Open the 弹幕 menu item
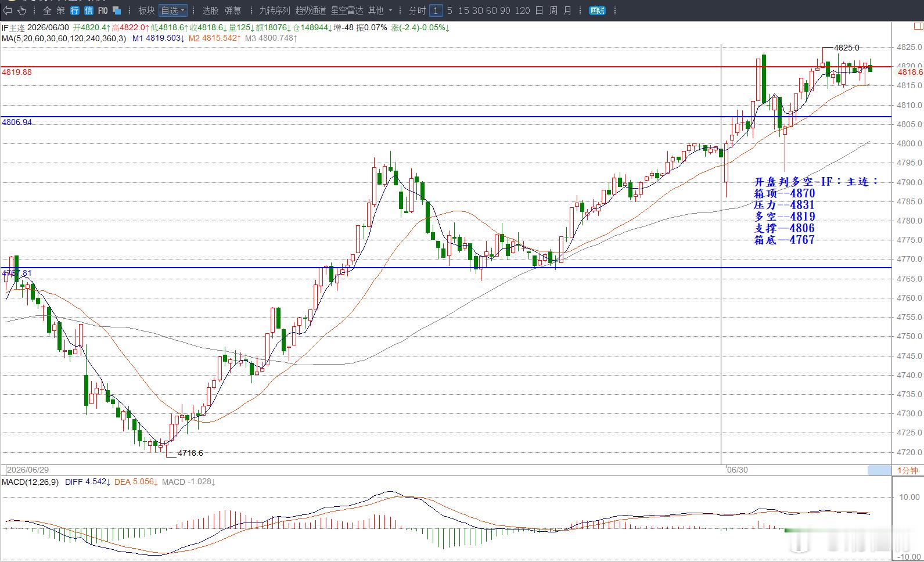 pos(233,10)
